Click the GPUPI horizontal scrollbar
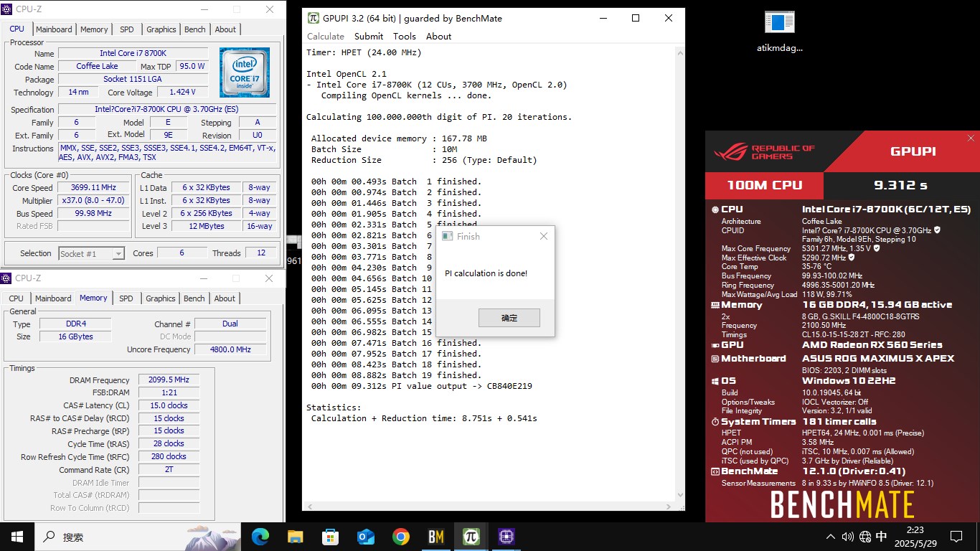This screenshot has width=980, height=551. point(489,506)
